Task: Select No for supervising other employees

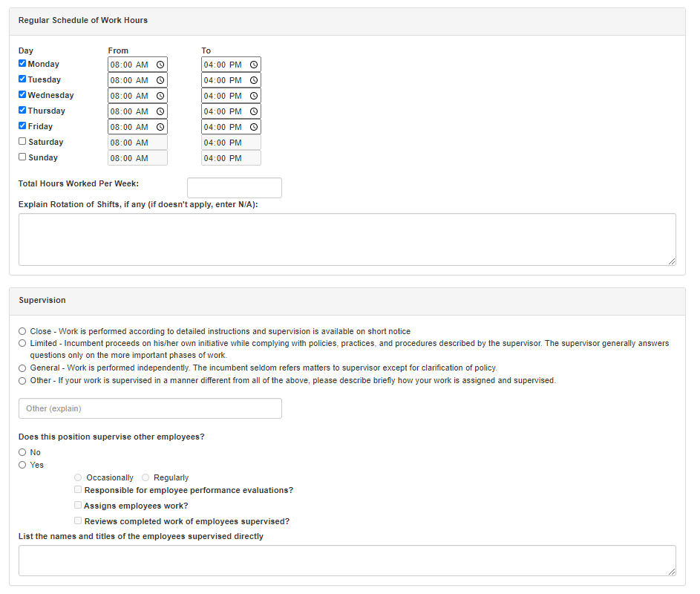Action: click(22, 452)
